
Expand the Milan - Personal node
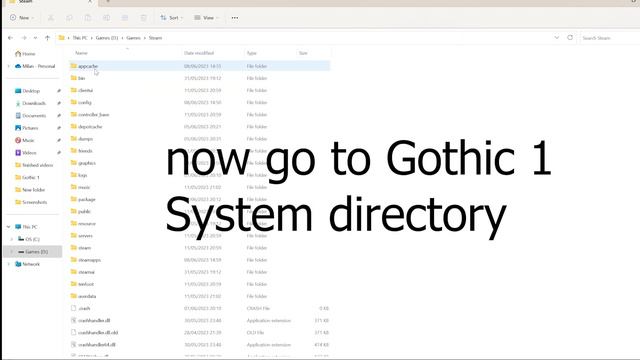pyautogui.click(x=9, y=66)
